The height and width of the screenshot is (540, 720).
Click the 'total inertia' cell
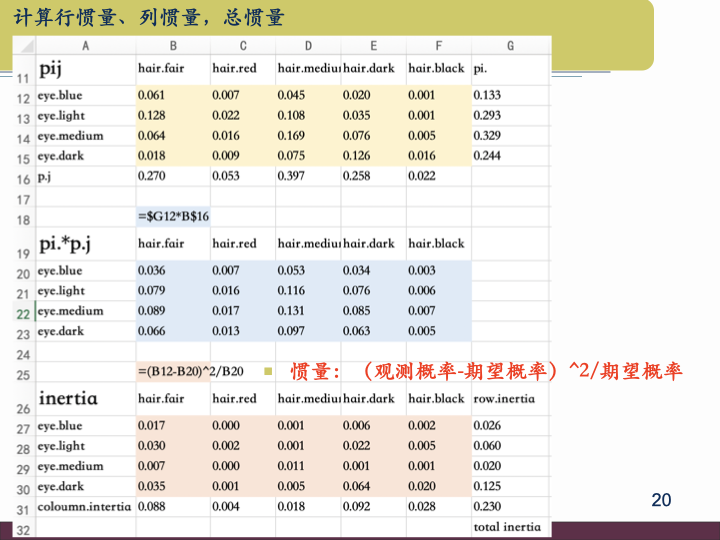click(x=509, y=526)
